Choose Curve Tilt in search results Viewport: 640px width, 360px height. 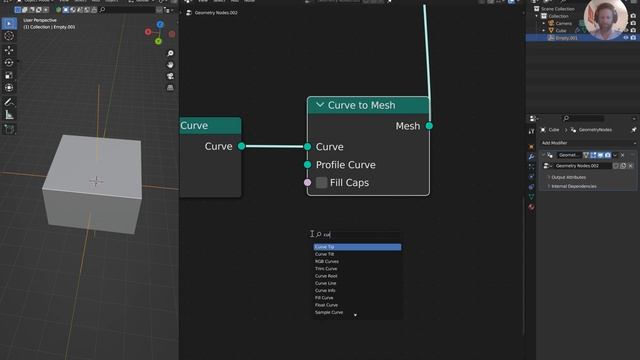pyautogui.click(x=357, y=254)
